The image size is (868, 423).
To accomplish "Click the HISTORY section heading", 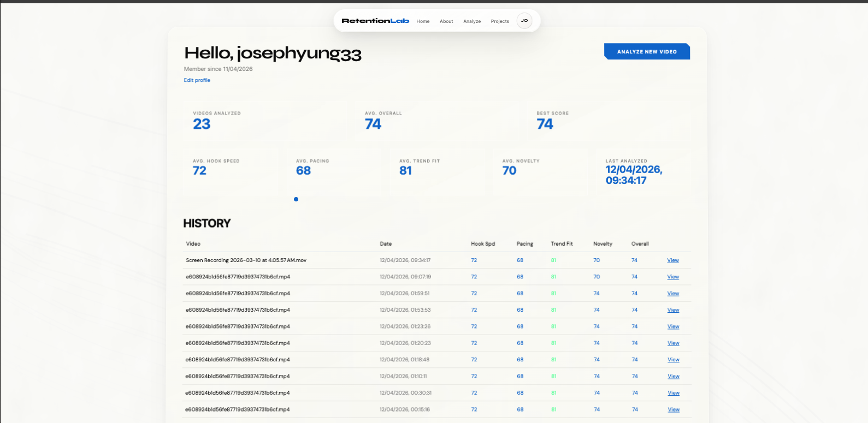I will pos(207,223).
